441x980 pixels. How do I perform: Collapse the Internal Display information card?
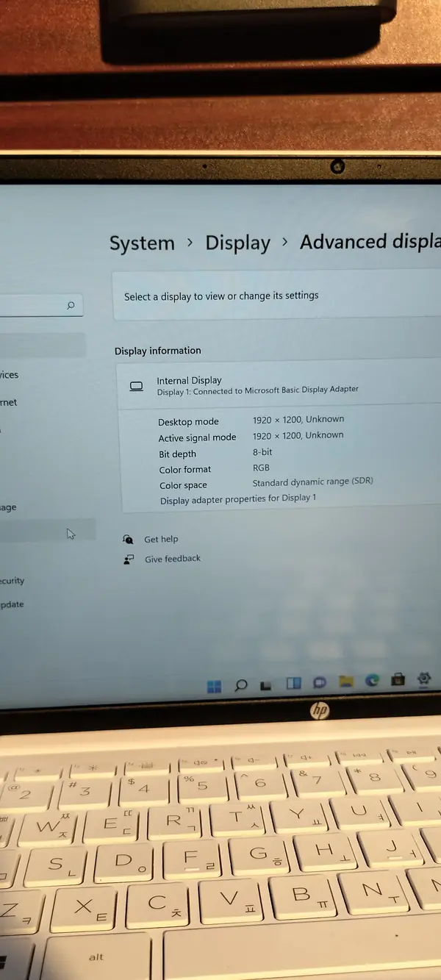pos(279,385)
